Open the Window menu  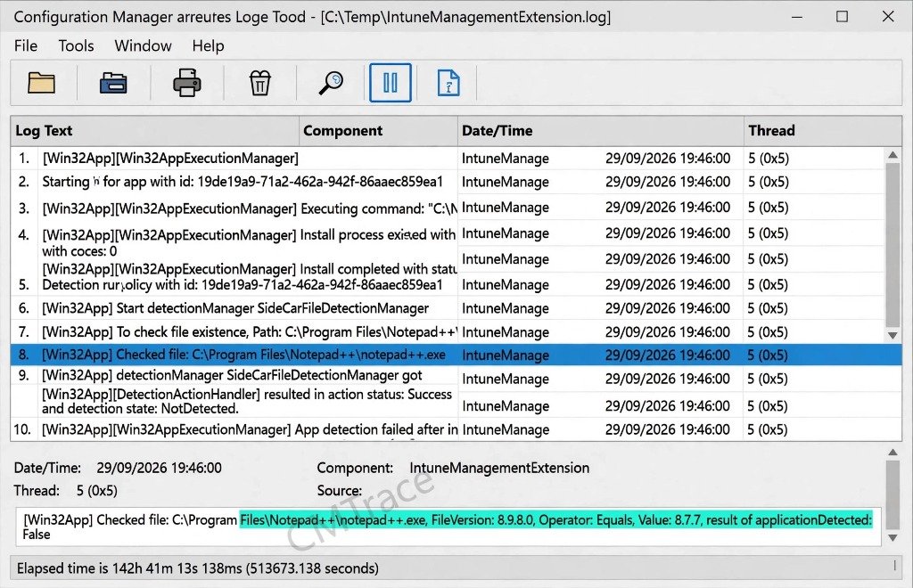tap(144, 46)
